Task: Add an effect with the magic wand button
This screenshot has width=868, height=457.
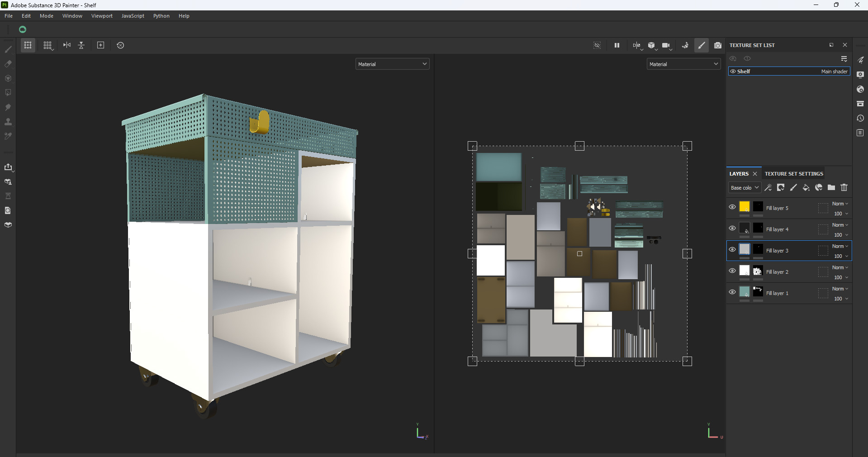Action: tap(768, 188)
